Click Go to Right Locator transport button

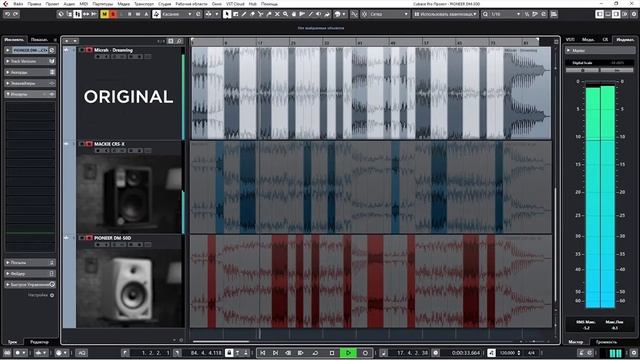point(276,353)
